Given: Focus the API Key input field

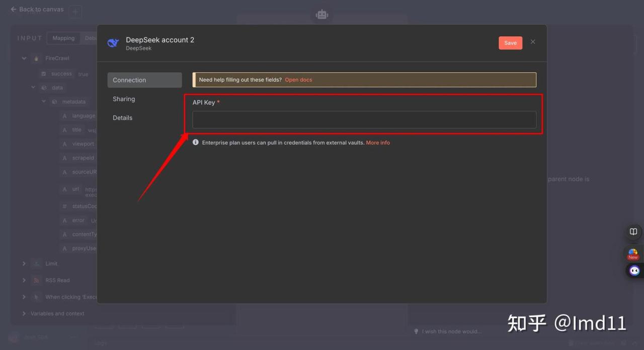Looking at the screenshot, I should tap(364, 120).
